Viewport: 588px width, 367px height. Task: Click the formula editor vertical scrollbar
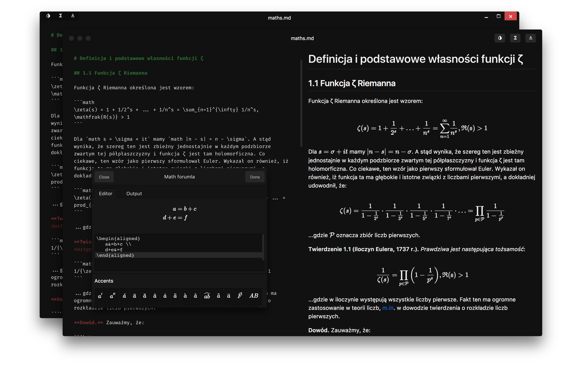coord(263,247)
